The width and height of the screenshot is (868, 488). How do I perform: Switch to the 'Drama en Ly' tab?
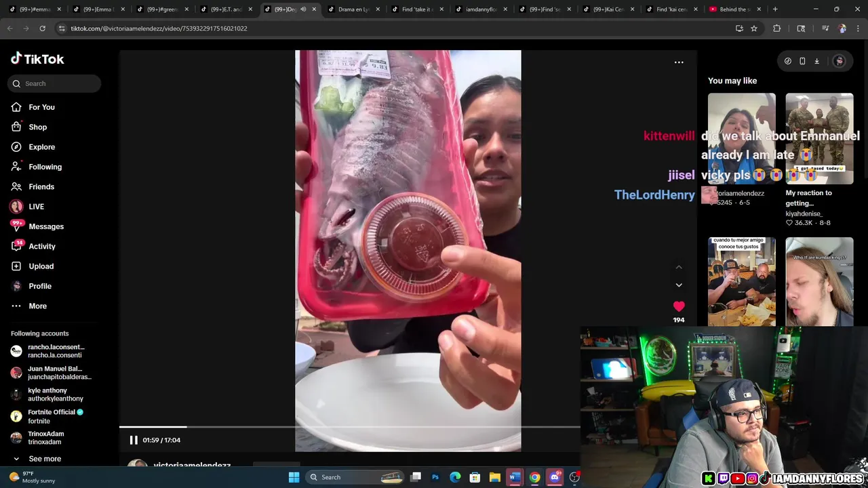[x=353, y=9]
